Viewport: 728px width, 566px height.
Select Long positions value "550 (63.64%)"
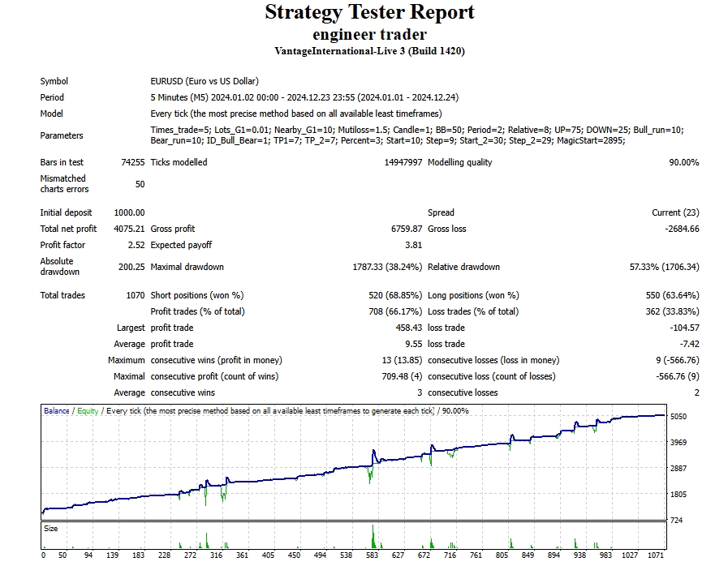(672, 295)
